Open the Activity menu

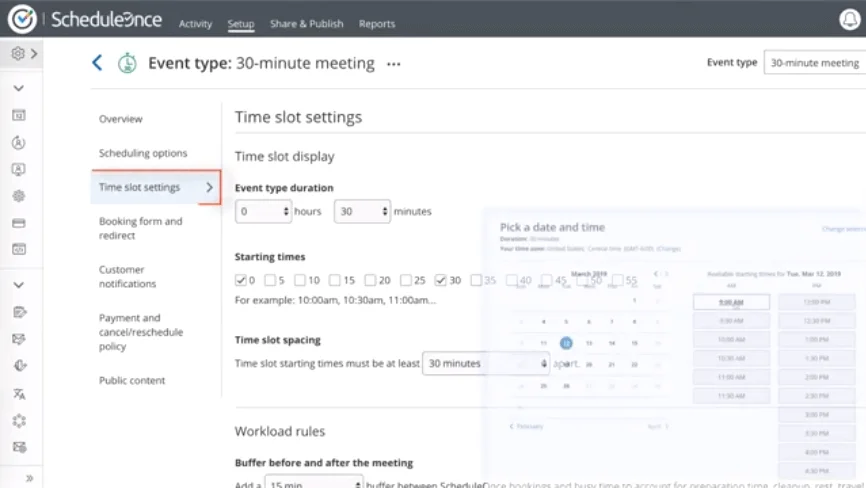point(196,24)
